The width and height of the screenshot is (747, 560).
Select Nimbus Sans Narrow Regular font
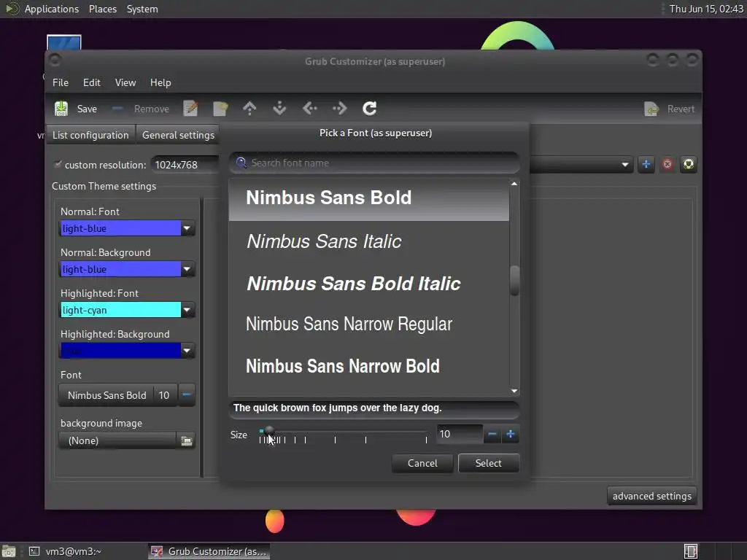coord(368,324)
